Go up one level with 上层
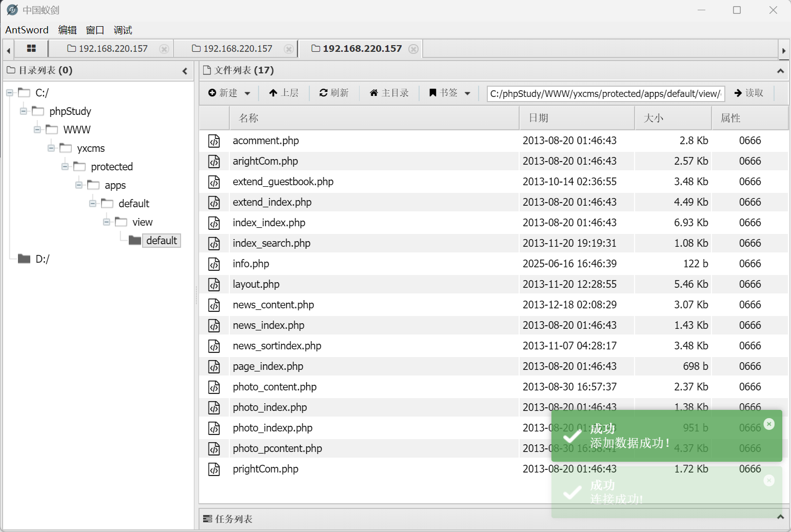The height and width of the screenshot is (532, 791). pyautogui.click(x=284, y=93)
